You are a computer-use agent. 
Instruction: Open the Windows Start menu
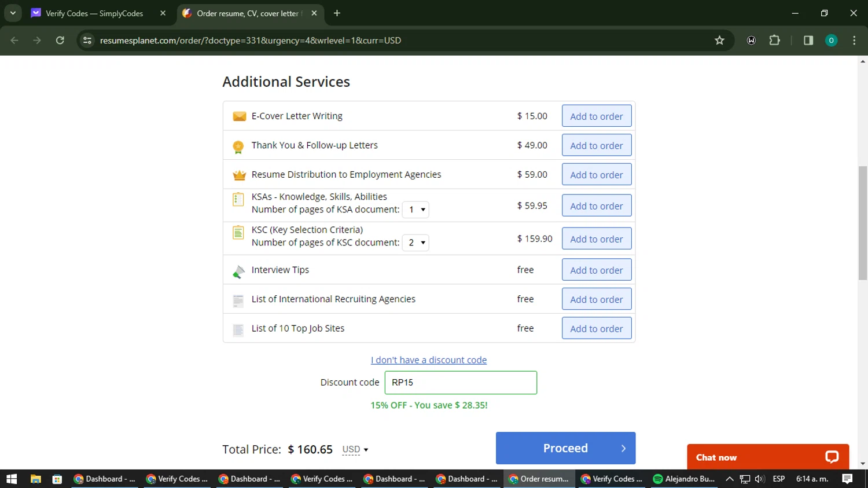(x=12, y=479)
